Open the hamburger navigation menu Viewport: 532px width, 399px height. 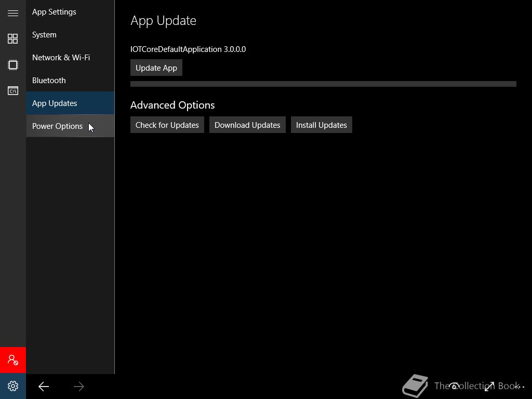point(13,13)
